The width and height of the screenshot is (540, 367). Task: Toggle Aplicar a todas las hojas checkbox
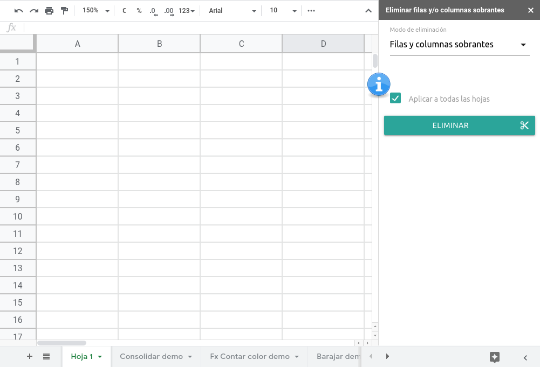[x=395, y=98]
